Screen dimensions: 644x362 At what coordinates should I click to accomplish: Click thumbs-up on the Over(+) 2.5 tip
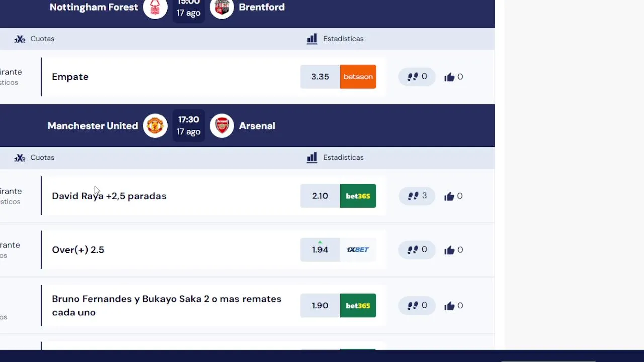pyautogui.click(x=453, y=250)
